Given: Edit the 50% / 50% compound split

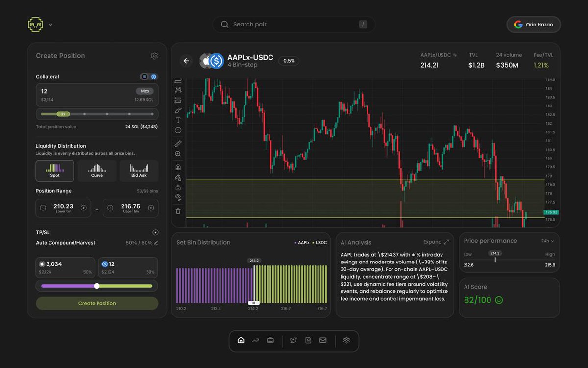Looking at the screenshot, I should 156,243.
